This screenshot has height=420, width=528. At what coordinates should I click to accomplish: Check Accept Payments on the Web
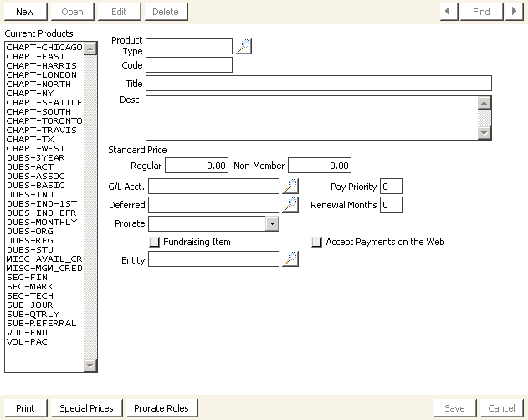point(316,242)
